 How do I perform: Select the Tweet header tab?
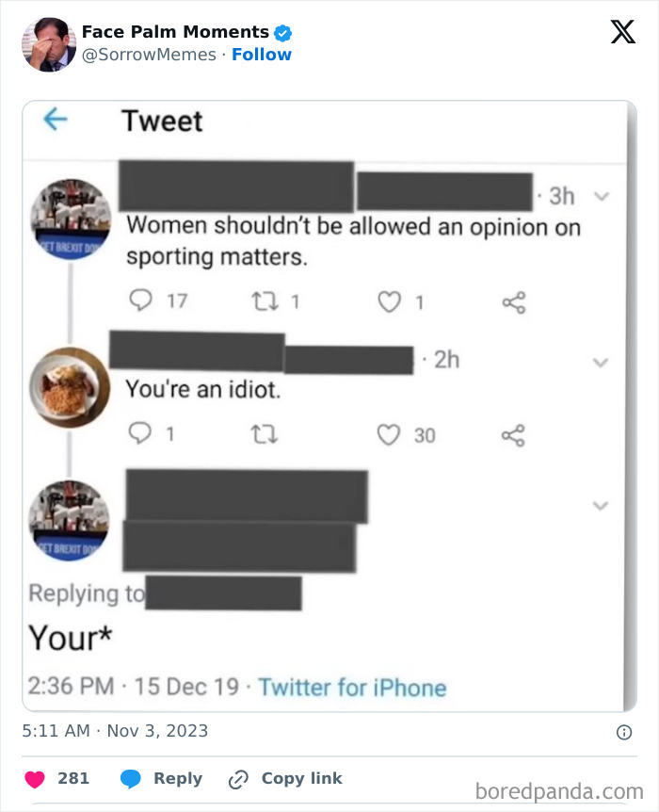161,121
